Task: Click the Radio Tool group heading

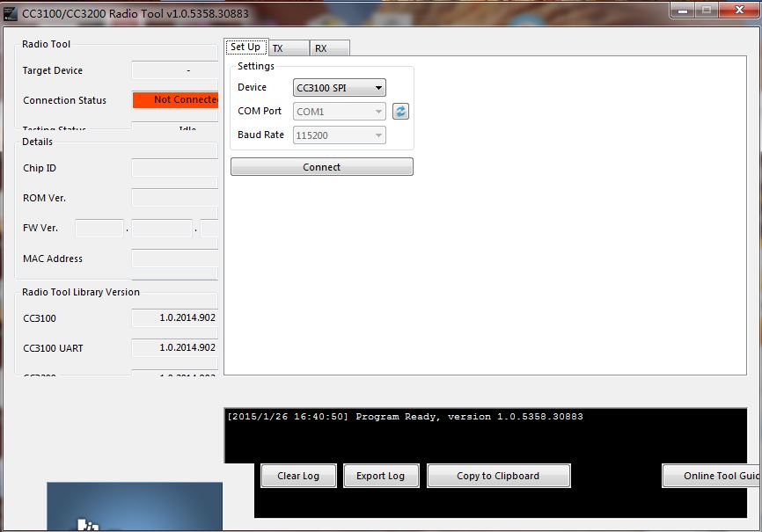Action: coord(46,44)
